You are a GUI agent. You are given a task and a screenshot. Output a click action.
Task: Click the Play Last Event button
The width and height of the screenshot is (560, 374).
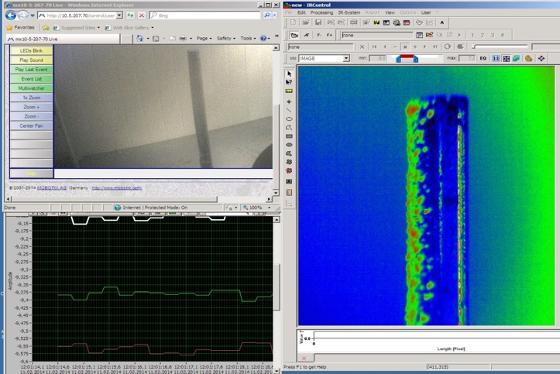point(31,69)
